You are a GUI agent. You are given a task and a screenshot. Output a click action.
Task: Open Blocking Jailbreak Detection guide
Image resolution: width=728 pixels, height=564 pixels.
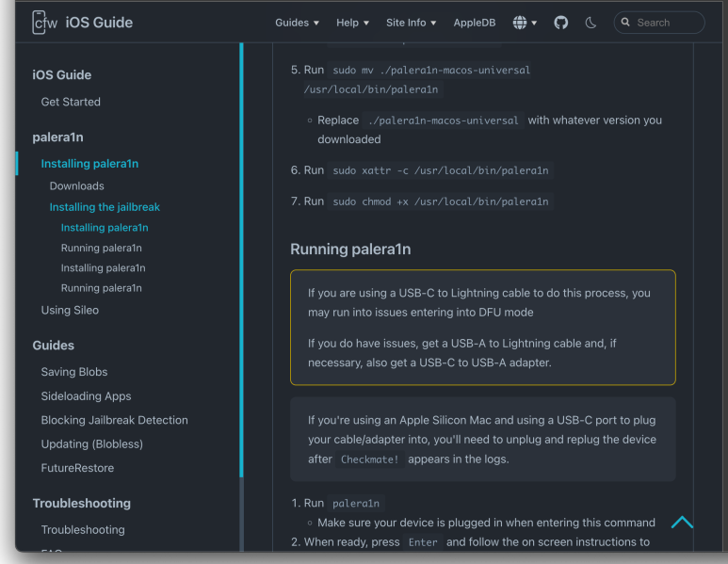pos(114,420)
